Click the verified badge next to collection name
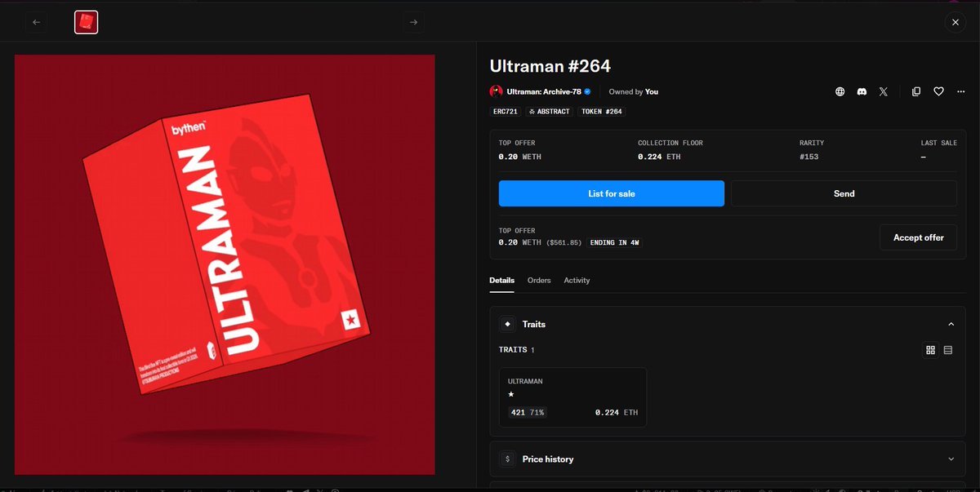The image size is (980, 492). 587,91
